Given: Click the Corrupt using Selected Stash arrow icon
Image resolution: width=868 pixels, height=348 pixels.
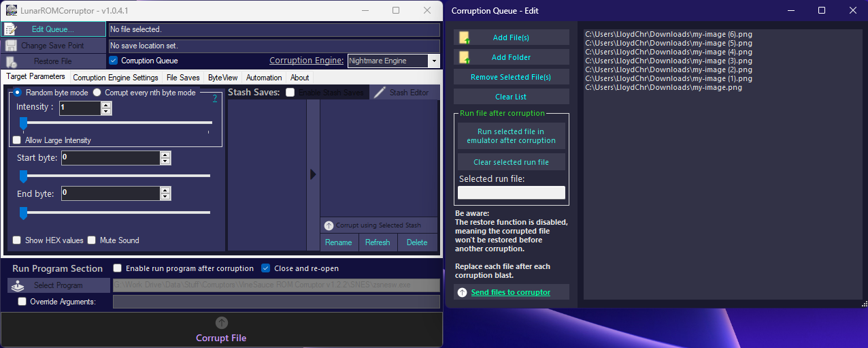Looking at the screenshot, I should click(x=329, y=225).
